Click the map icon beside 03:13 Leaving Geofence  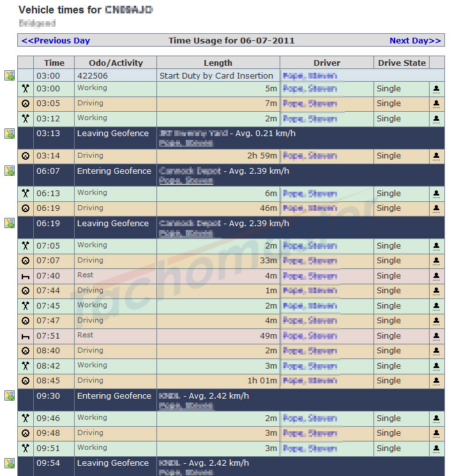(10, 134)
